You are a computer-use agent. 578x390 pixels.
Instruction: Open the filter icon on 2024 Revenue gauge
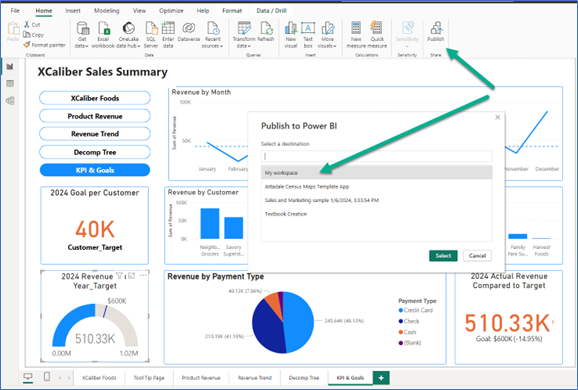point(119,276)
